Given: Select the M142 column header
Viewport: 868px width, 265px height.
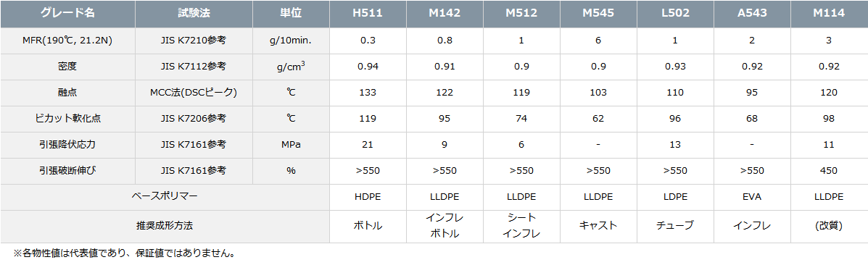Looking at the screenshot, I should (x=445, y=14).
